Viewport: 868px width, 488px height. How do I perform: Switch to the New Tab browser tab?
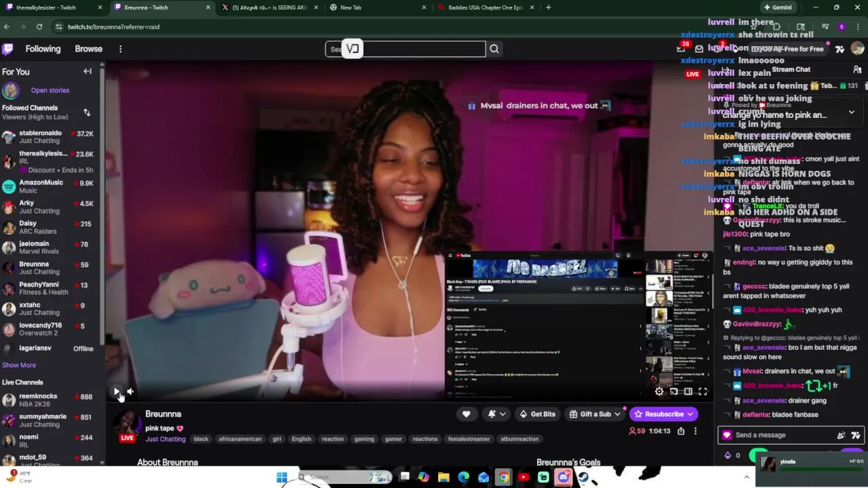pos(377,7)
